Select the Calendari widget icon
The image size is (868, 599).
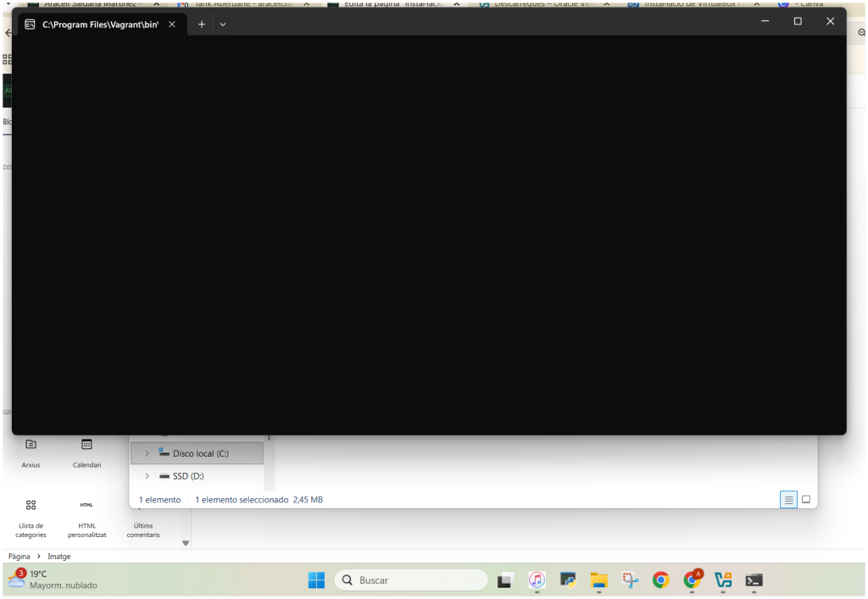(x=86, y=445)
